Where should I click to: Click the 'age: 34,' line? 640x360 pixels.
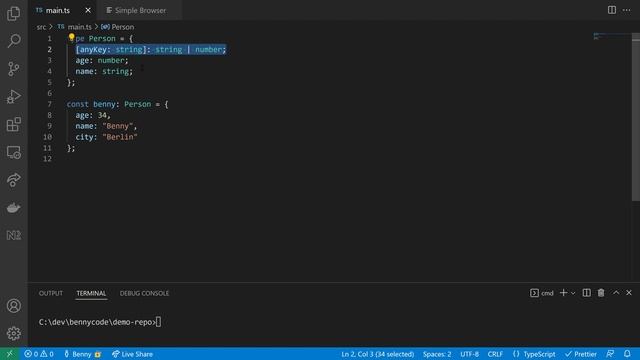point(93,115)
